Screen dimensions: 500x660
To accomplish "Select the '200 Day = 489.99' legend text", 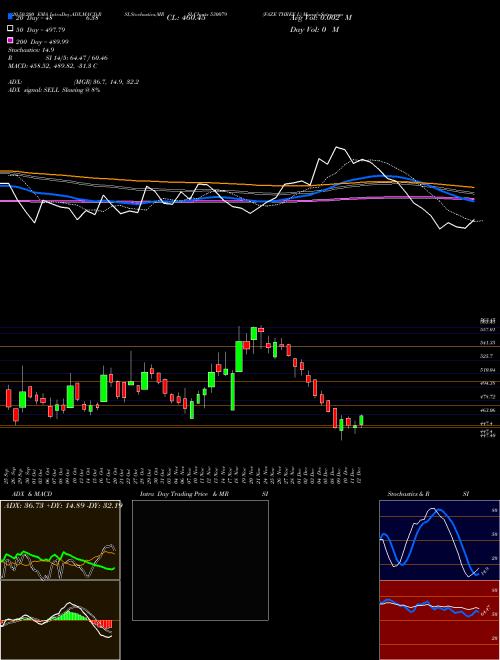I will pyautogui.click(x=43, y=42).
